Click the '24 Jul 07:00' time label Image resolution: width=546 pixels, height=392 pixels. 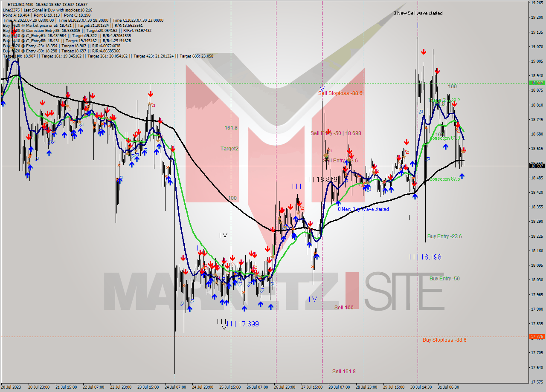click(x=175, y=387)
